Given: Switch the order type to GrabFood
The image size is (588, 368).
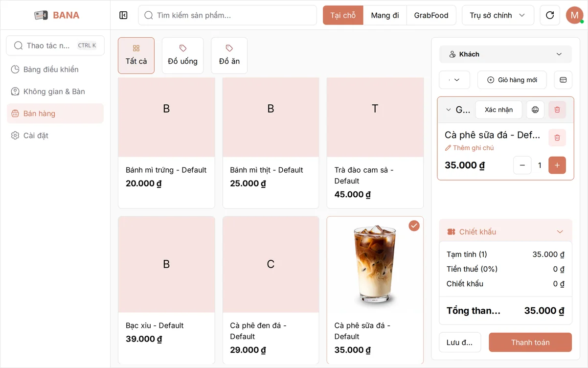Looking at the screenshot, I should click(431, 15).
